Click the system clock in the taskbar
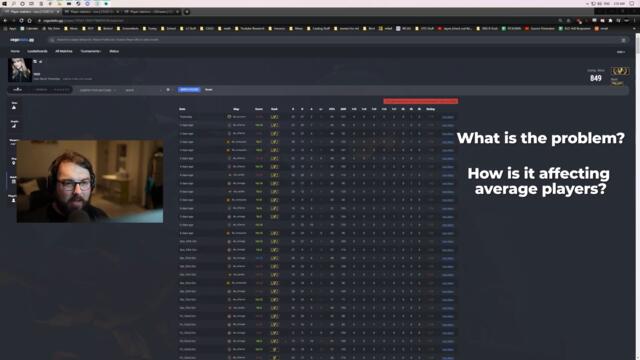 click(x=620, y=3)
